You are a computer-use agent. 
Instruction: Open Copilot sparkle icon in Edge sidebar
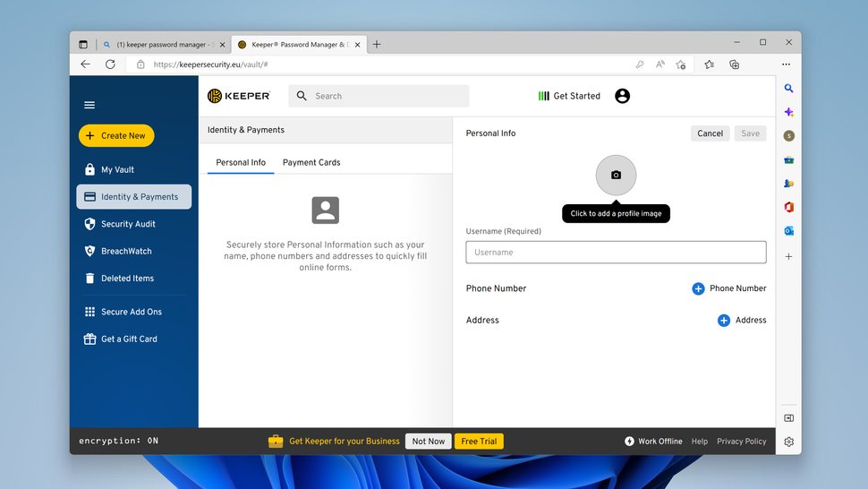[789, 112]
